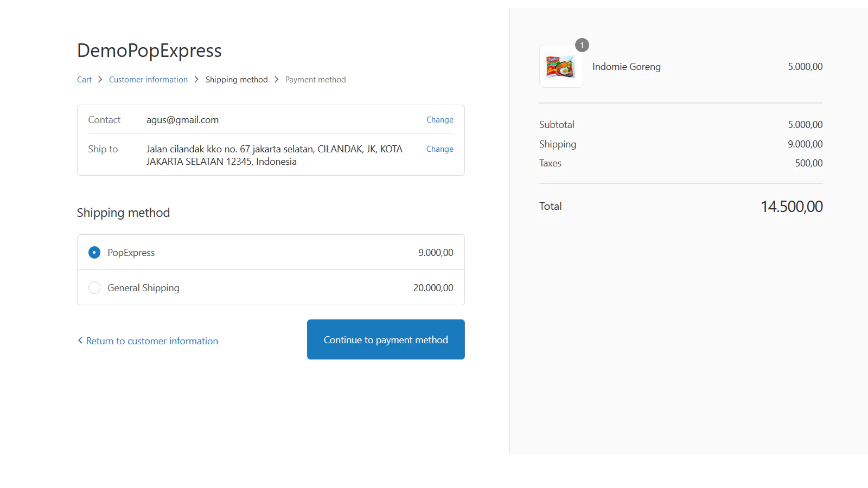
Task: Open the Customer information breadcrumb step
Action: point(148,79)
